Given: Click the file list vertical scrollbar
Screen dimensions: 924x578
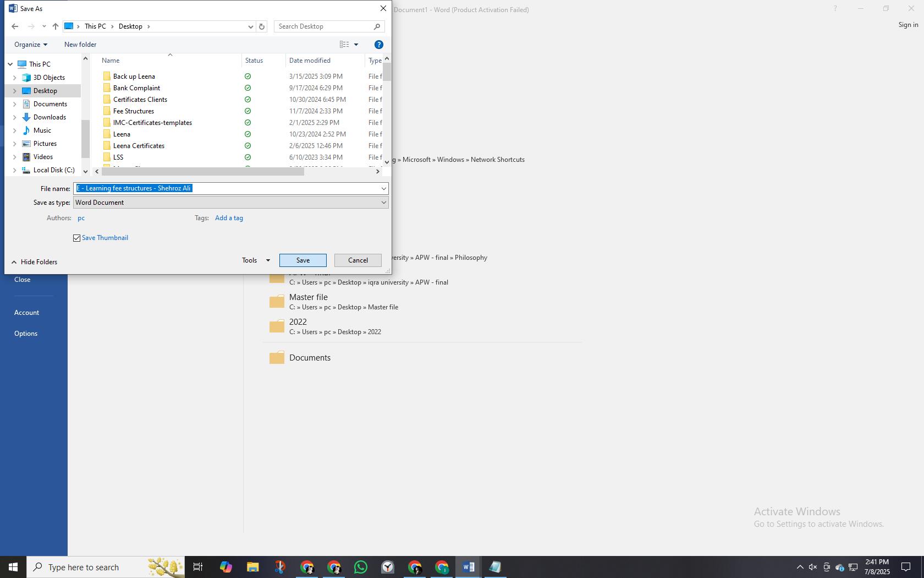Looking at the screenshot, I should point(387,72).
